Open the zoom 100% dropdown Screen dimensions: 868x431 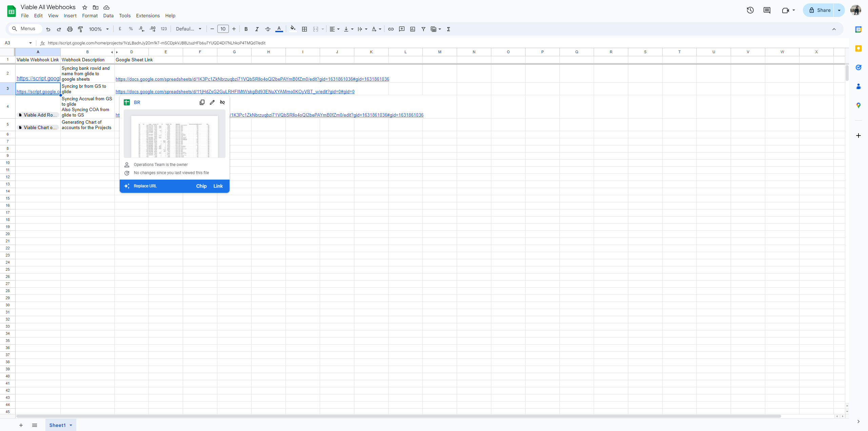[x=99, y=29]
